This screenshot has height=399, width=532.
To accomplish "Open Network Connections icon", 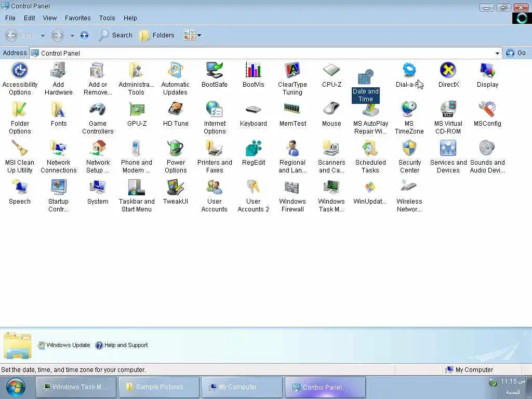I will click(x=59, y=157).
